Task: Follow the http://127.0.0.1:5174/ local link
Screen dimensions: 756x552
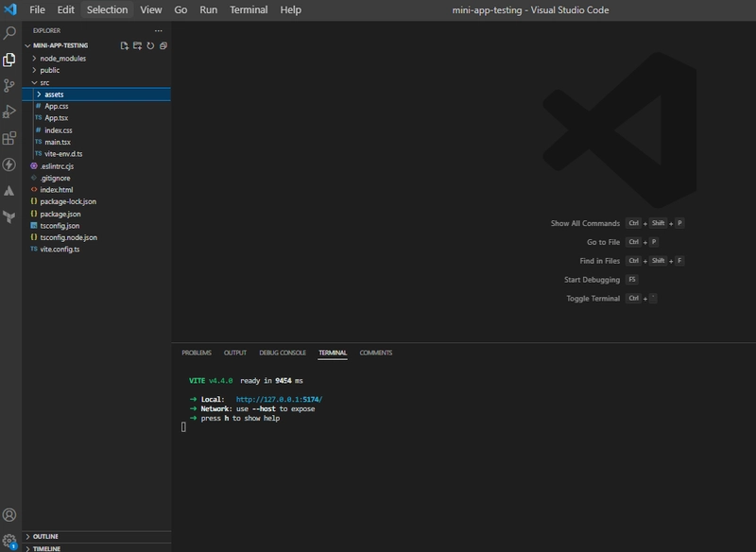Action: pos(279,400)
